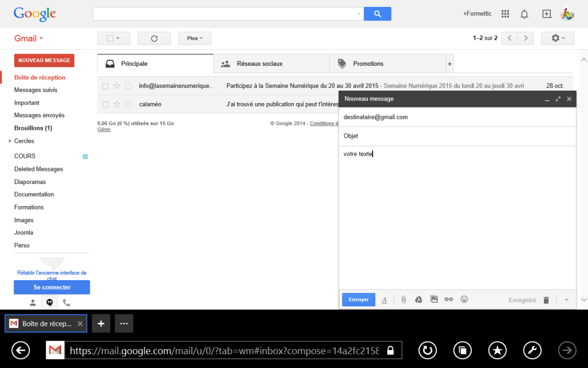Expand compose window to full screen
Image resolution: width=588 pixels, height=368 pixels.
pos(558,99)
